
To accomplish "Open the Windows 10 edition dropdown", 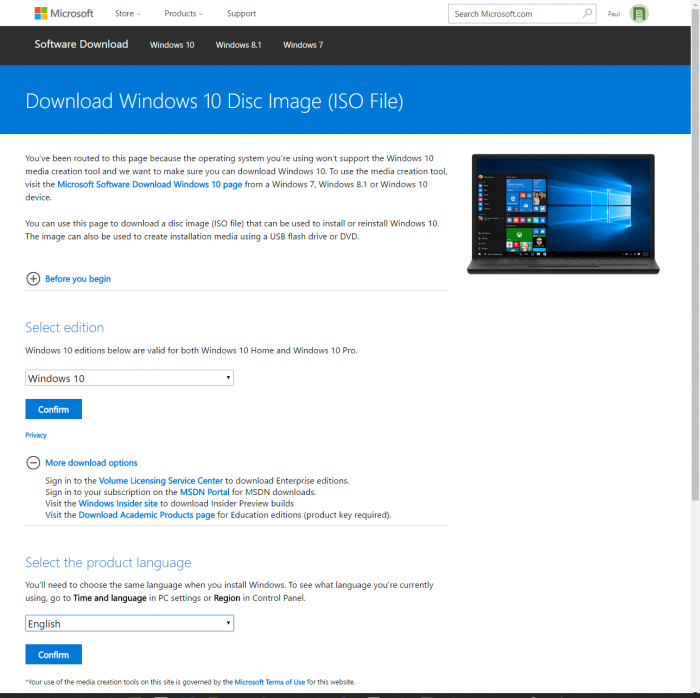I will pos(129,378).
